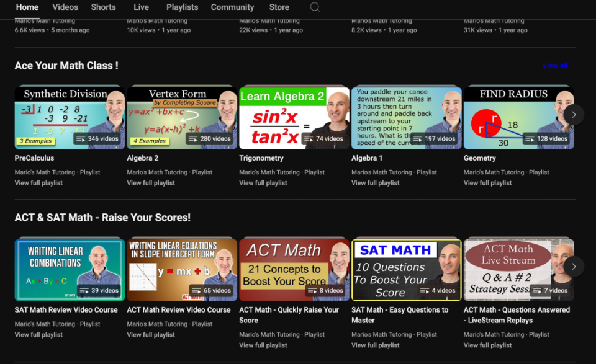Open the Algebra 1 canoe problem thumbnail
The width and height of the screenshot is (596, 364).
[x=406, y=118]
